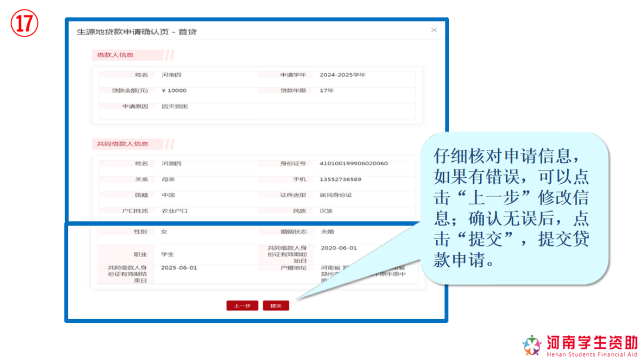Click the 农业户口 household type value
The height and width of the screenshot is (361, 644).
[x=175, y=211]
